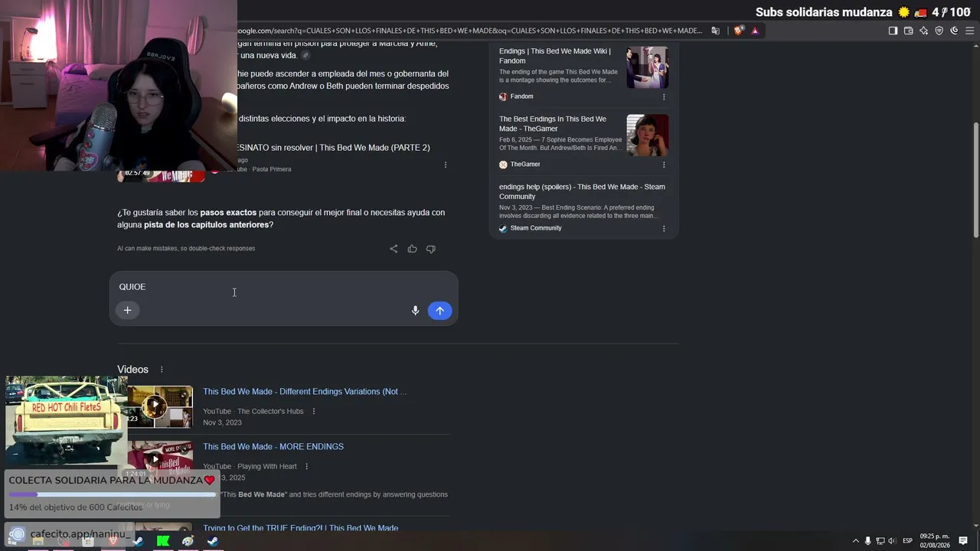The height and width of the screenshot is (551, 980).
Task: Share the AI response
Action: pos(394,249)
